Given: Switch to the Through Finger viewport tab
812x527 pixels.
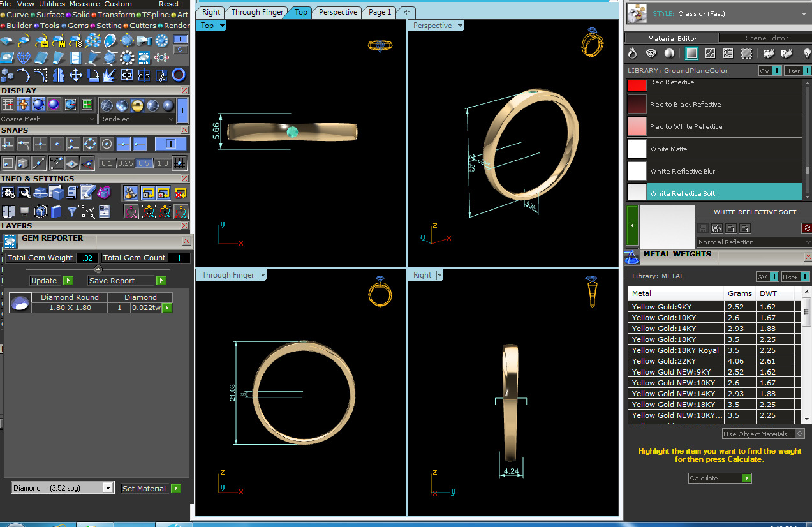Looking at the screenshot, I should tap(257, 12).
